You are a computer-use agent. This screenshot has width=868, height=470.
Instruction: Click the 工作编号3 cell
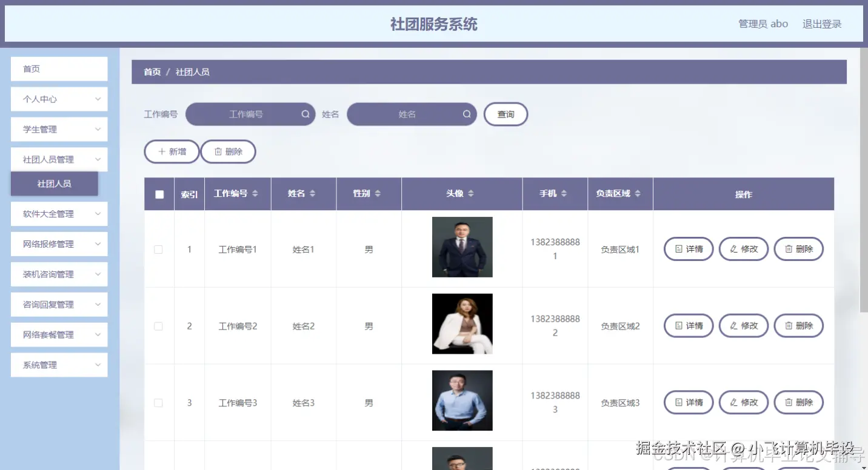click(238, 403)
